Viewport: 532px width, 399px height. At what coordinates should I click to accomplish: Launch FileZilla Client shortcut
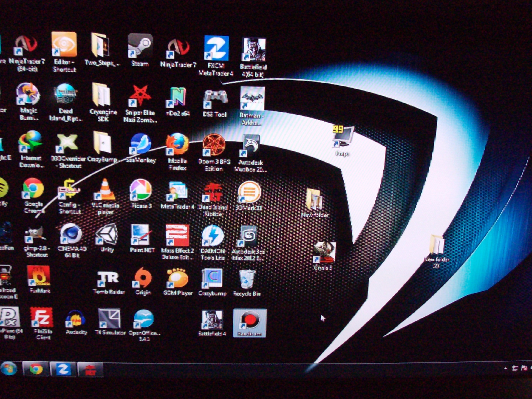(x=42, y=324)
